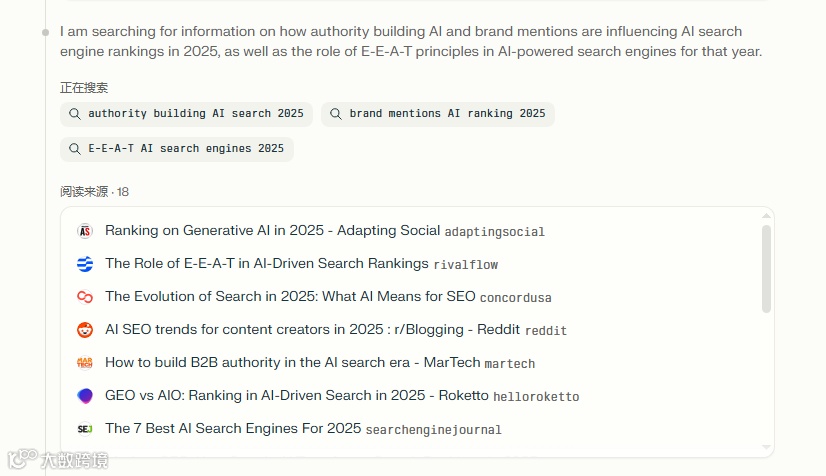The image size is (826, 476).
Task: Open 'The Evolution of Search in 2025' link
Action: click(290, 297)
